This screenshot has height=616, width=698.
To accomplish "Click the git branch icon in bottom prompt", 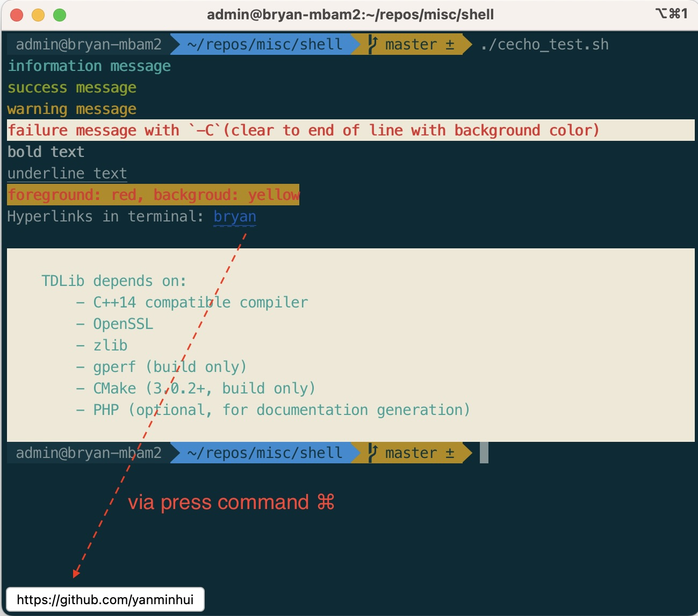I will click(373, 453).
